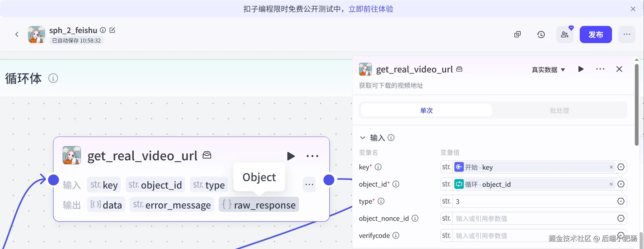Open variable picker for object_nonce_id field
This screenshot has width=644, height=249.
[x=621, y=218]
